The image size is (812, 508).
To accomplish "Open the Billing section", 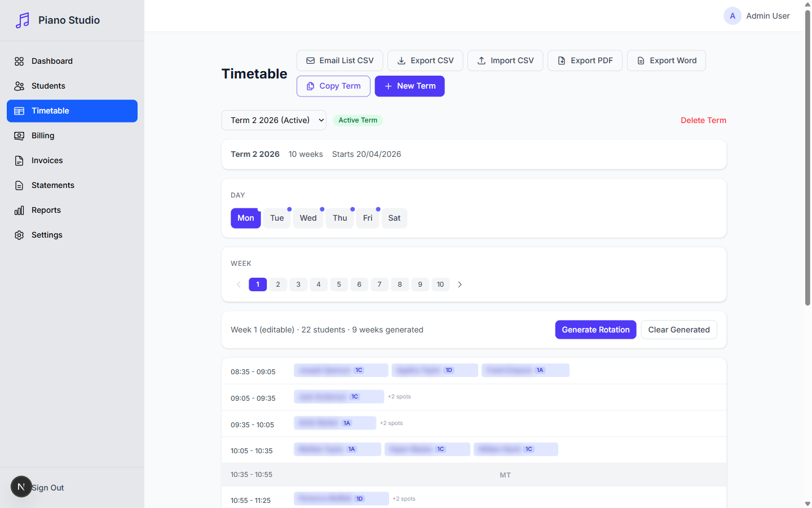I will click(72, 135).
